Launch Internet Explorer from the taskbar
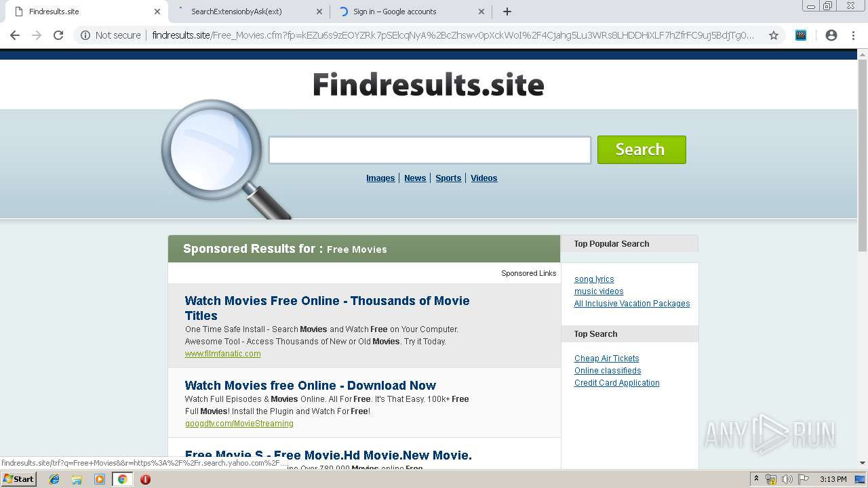868x488 pixels. tap(54, 479)
